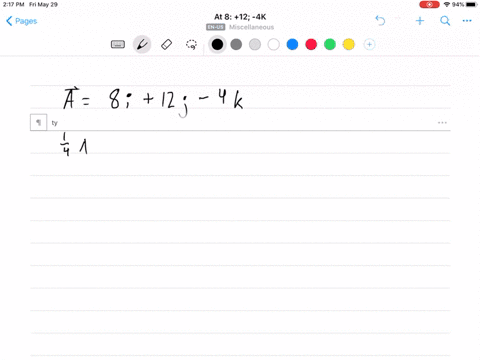Choose the red ink color
480x360 pixels.
311,44
